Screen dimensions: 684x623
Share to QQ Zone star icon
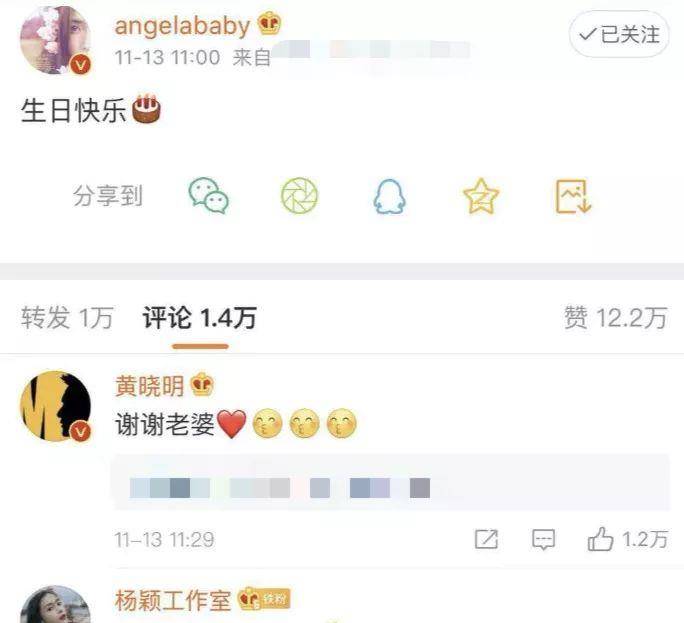[481, 196]
